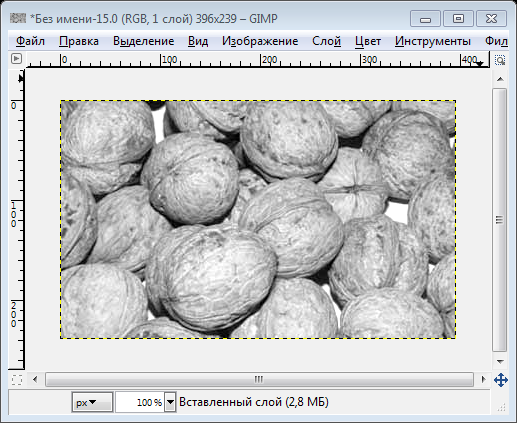
Task: Click the vertical scrollbar up arrow
Action: click(x=500, y=79)
